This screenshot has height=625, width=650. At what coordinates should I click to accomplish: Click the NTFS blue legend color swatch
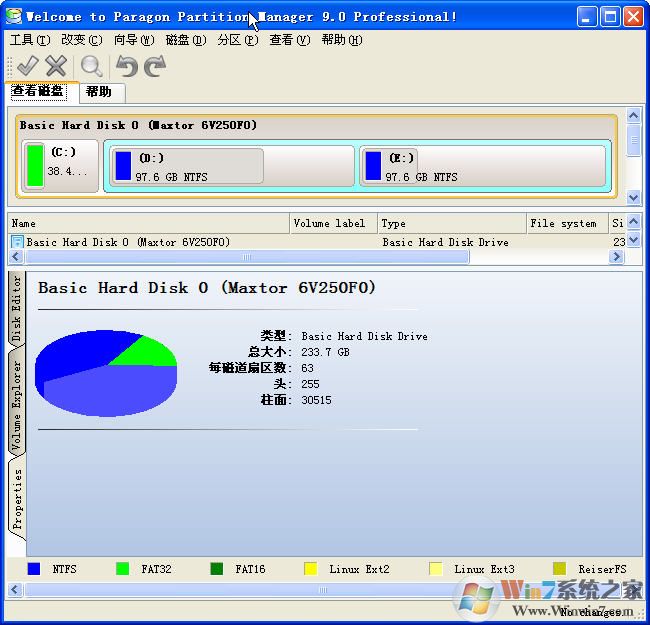[x=34, y=569]
